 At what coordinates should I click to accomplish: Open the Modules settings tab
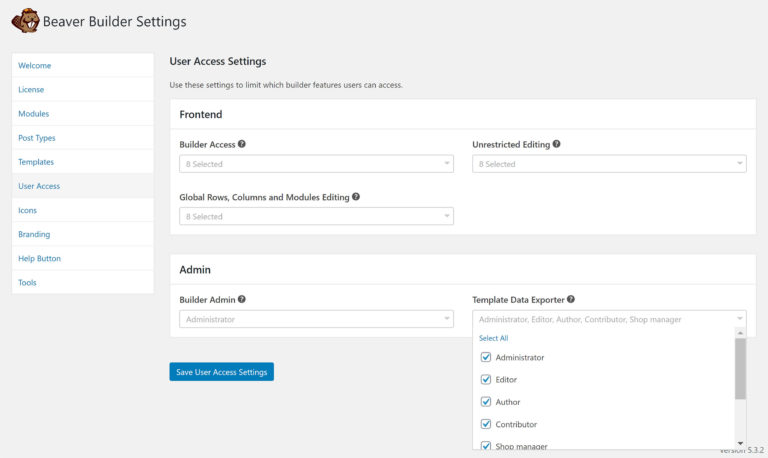83,114
